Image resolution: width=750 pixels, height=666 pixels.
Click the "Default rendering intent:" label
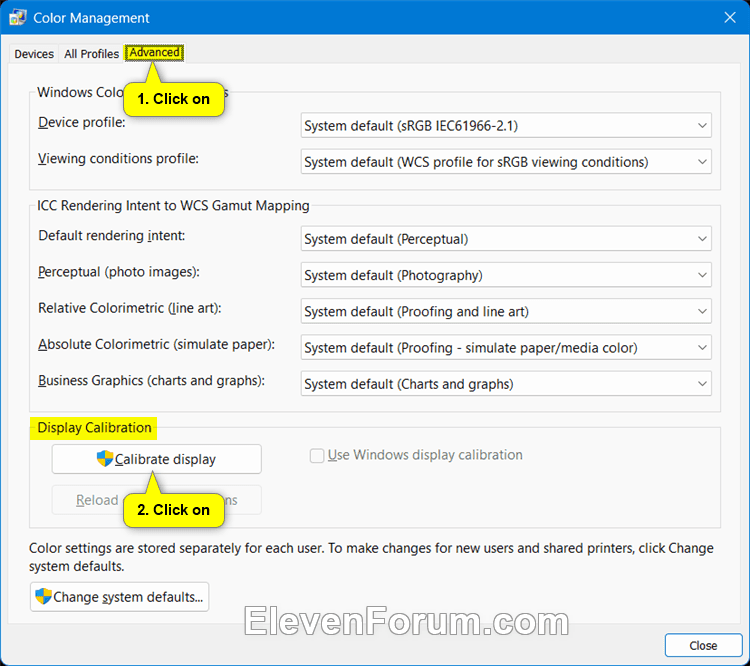click(111, 235)
